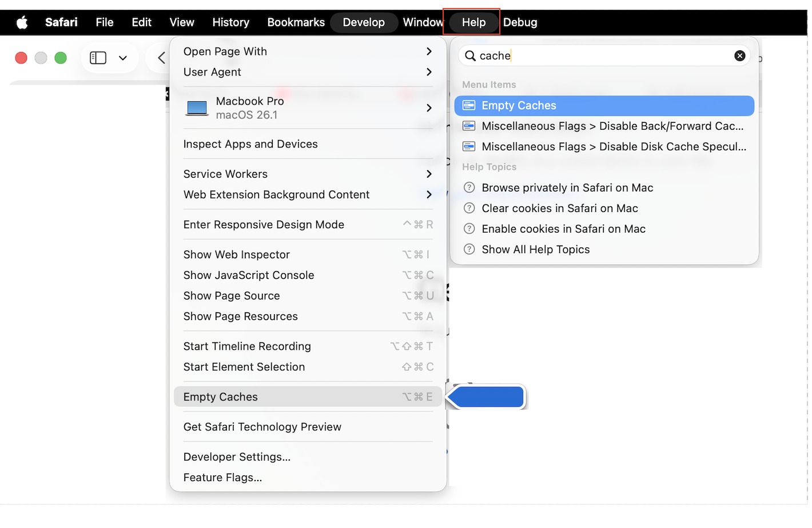The image size is (812, 528).
Task: Select Macbook Pro macOS 26.1 device
Action: tap(308, 108)
